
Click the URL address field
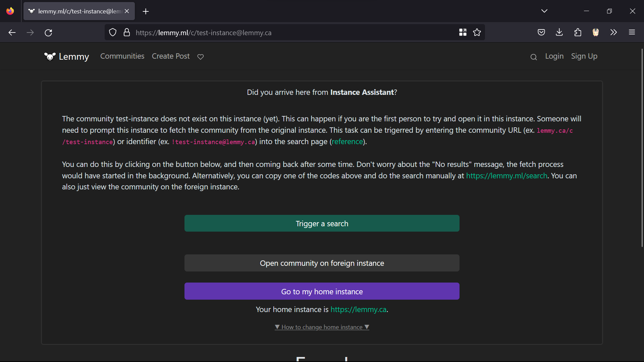point(295,33)
